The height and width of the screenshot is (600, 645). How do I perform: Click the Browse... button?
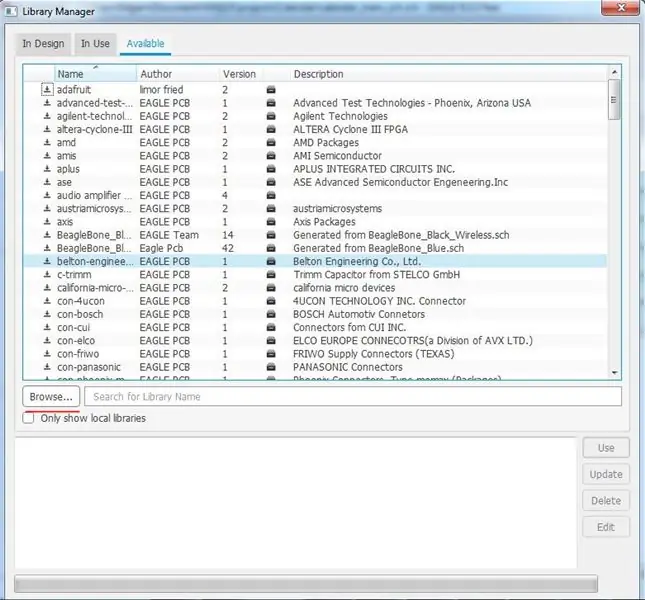[x=51, y=397]
